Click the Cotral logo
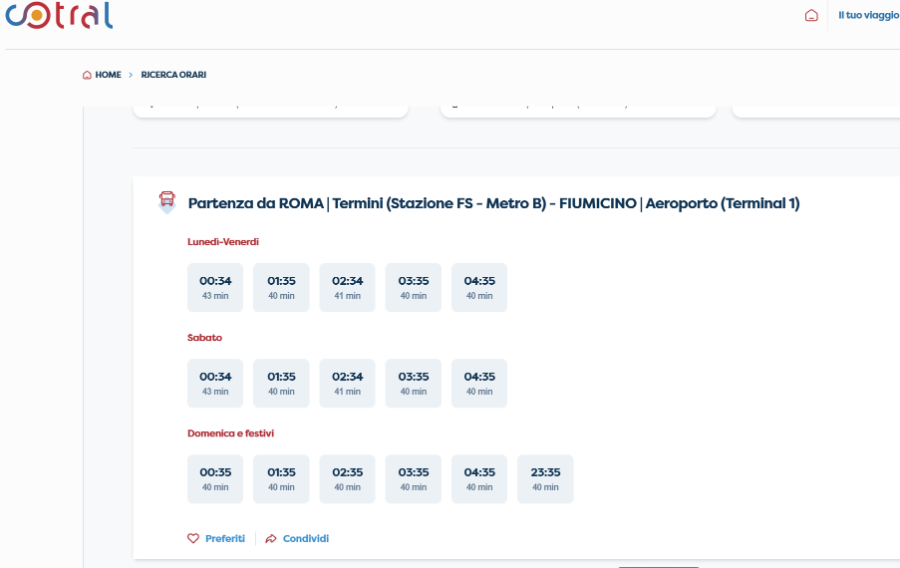This screenshot has width=900, height=568. tap(59, 15)
